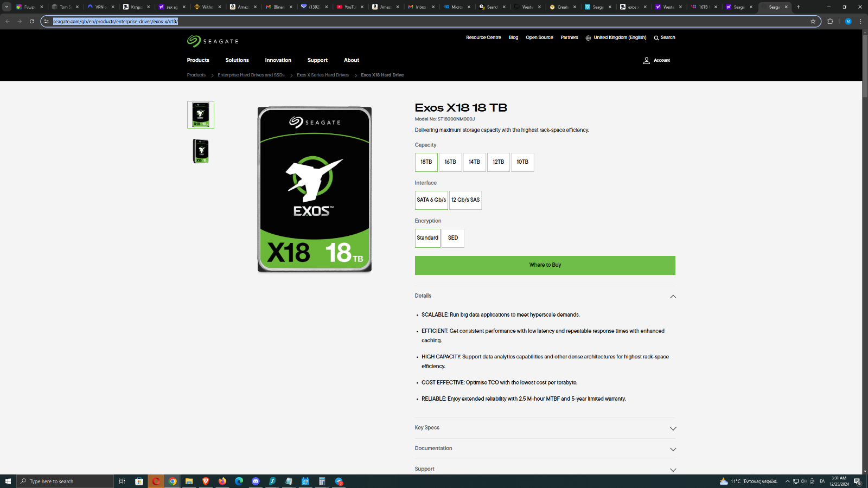Reload the page with the refresh icon
This screenshot has width=868, height=488.
[x=32, y=21]
